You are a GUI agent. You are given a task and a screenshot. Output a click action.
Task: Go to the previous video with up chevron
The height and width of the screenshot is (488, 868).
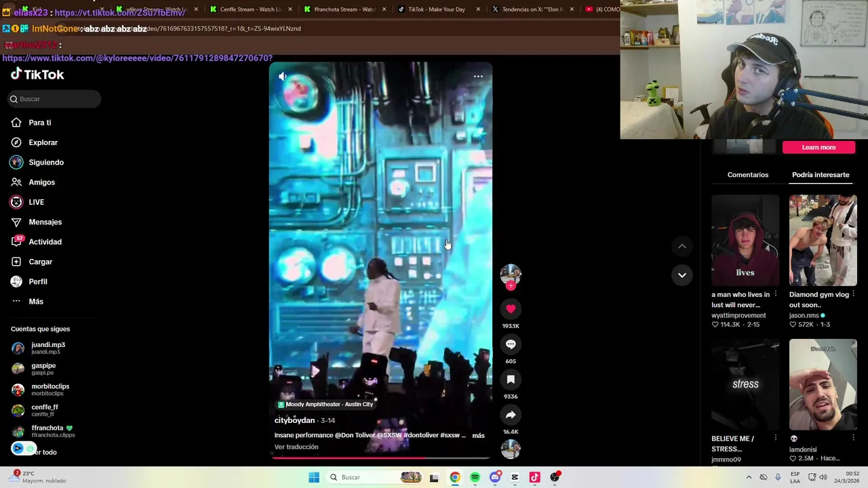tap(682, 246)
